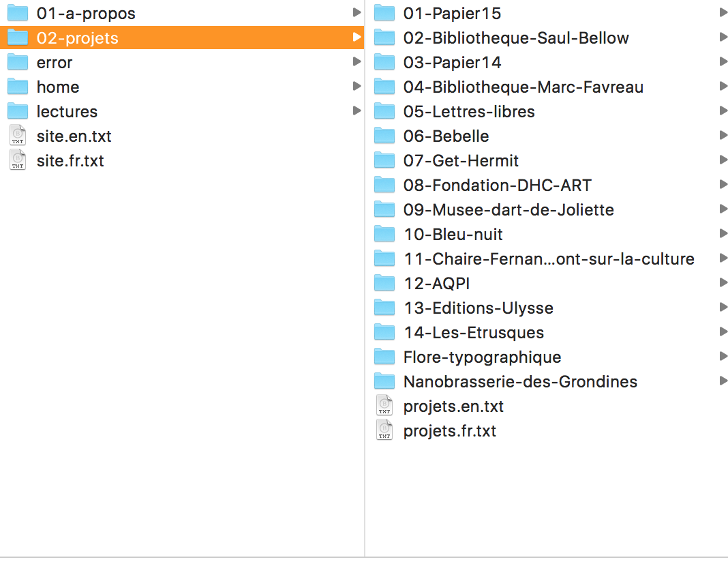Select the '04-Bibliotheque-Marc-Favreau' name

(x=524, y=87)
